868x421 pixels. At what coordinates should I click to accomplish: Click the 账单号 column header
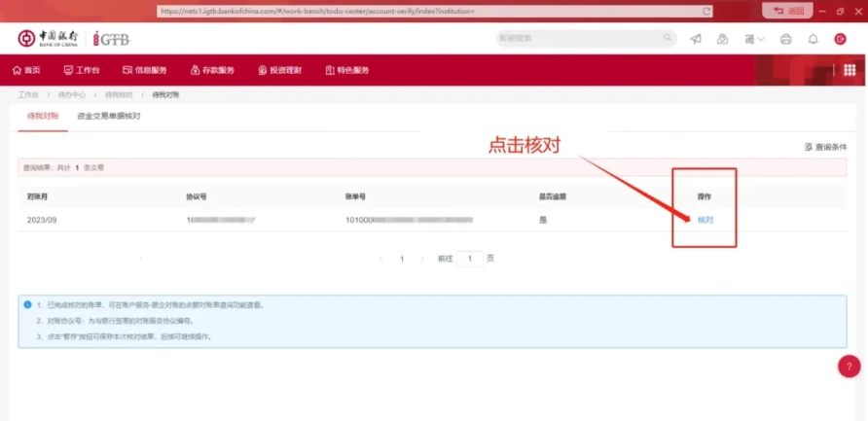[356, 196]
